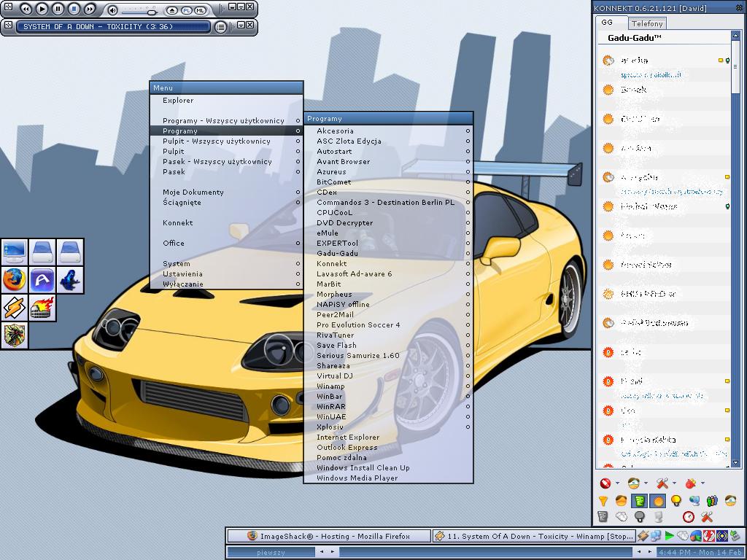Image resolution: width=747 pixels, height=560 pixels.
Task: Open the Pulpit menu entry
Action: 226,152
